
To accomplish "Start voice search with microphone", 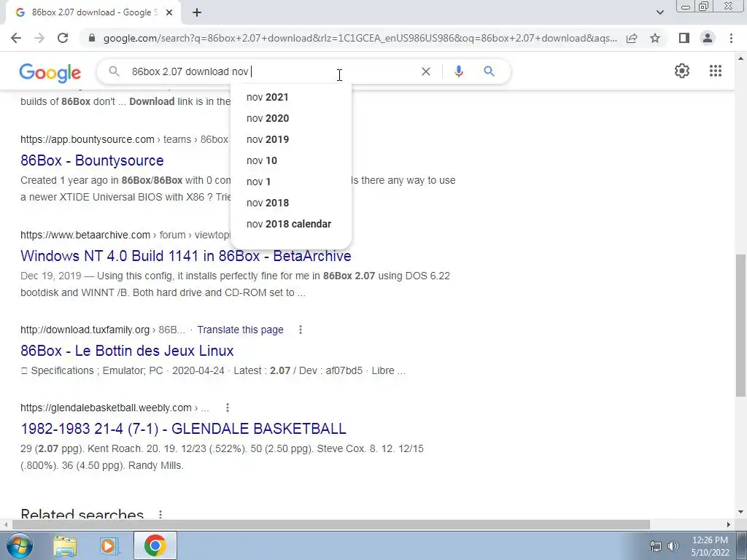I will [x=459, y=71].
